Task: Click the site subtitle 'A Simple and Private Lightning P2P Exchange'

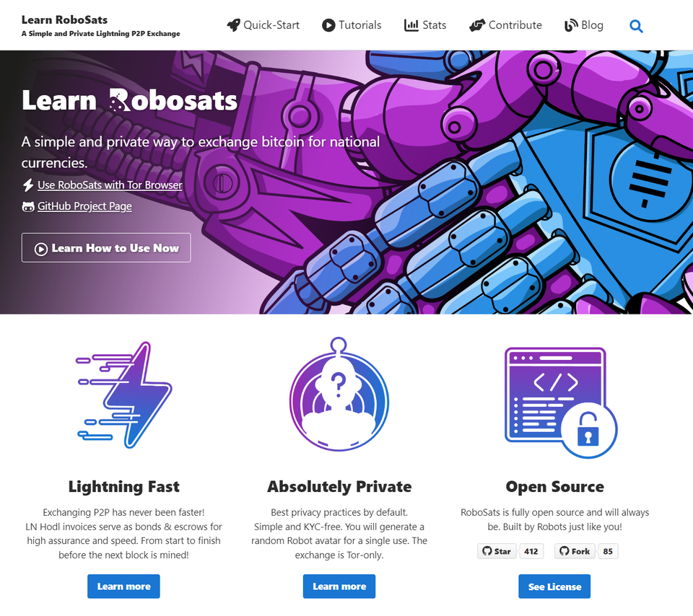Action: click(101, 34)
